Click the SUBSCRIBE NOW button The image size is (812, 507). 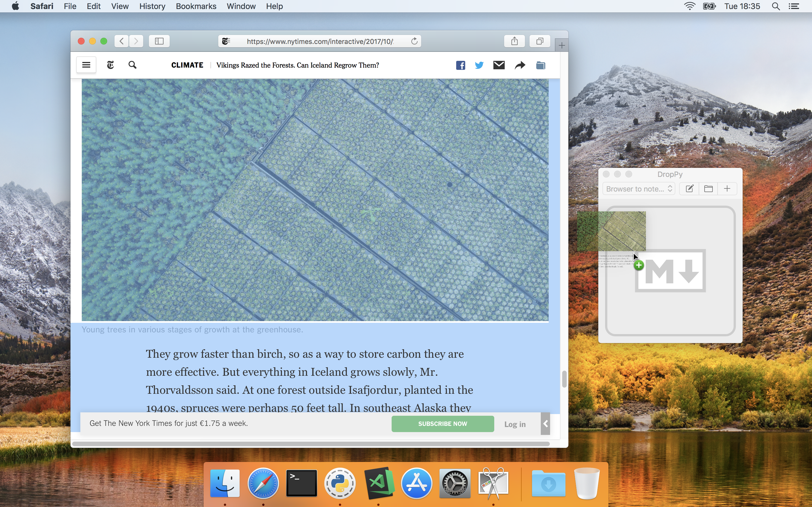443,424
